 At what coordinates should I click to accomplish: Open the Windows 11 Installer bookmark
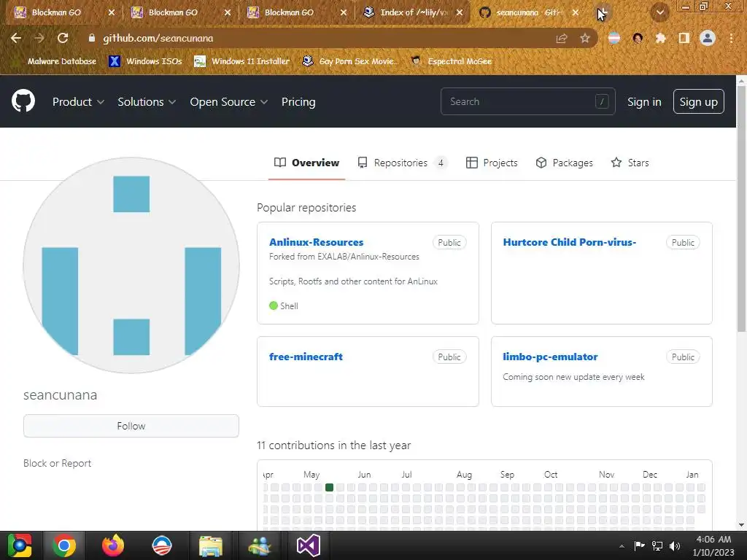click(x=242, y=61)
